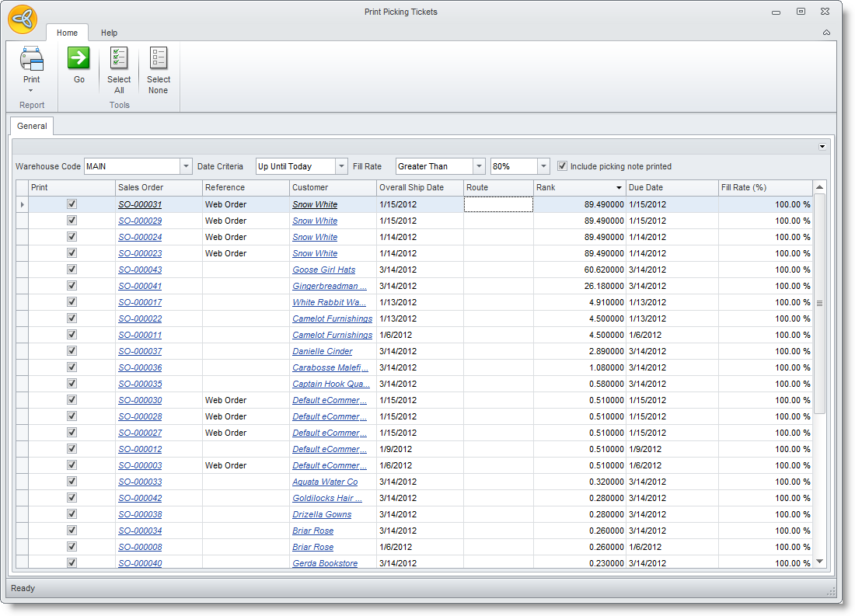Image resolution: width=855 pixels, height=616 pixels.
Task: Toggle Include picking note printed checkbox
Action: (x=563, y=166)
